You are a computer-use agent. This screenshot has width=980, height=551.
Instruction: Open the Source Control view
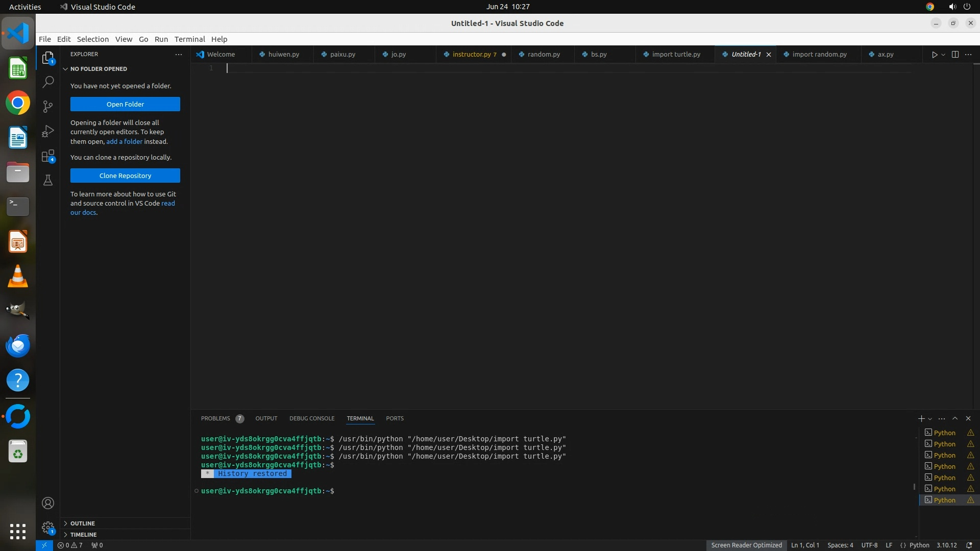48,106
